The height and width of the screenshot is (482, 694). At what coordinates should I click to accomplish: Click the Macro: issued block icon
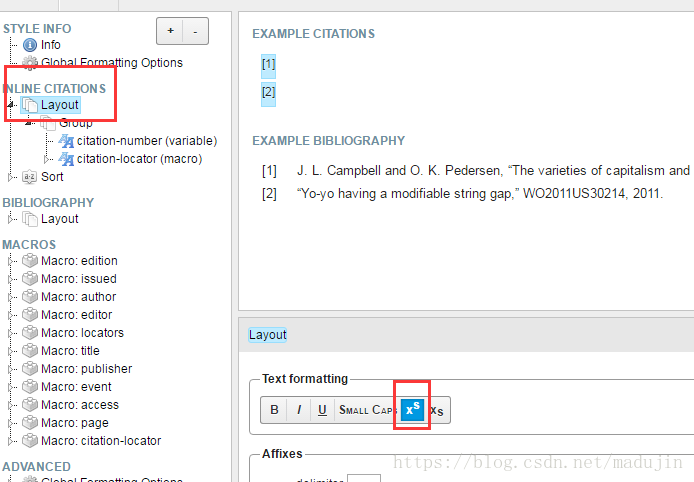pos(30,279)
